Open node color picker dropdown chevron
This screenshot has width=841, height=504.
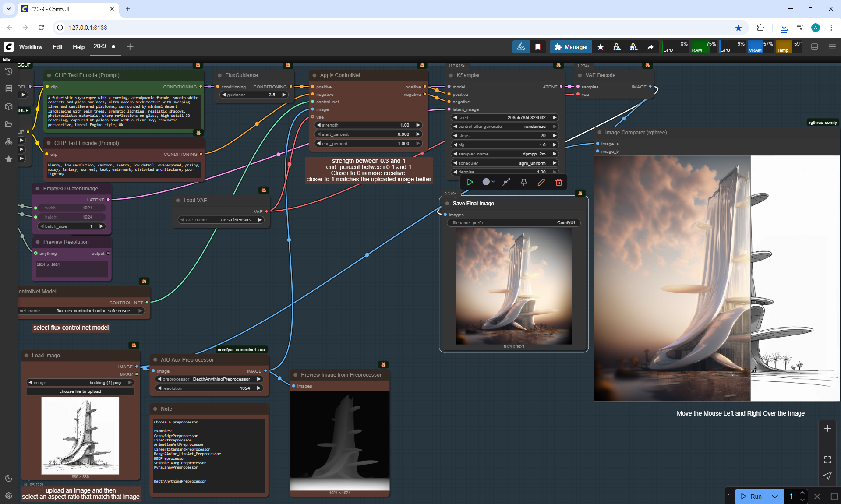pos(493,182)
